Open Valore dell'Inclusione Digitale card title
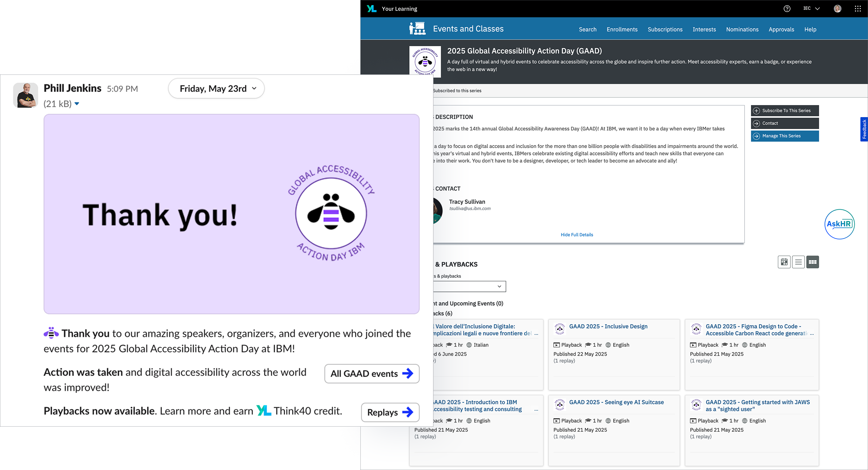Image resolution: width=868 pixels, height=470 pixels. tap(482, 330)
